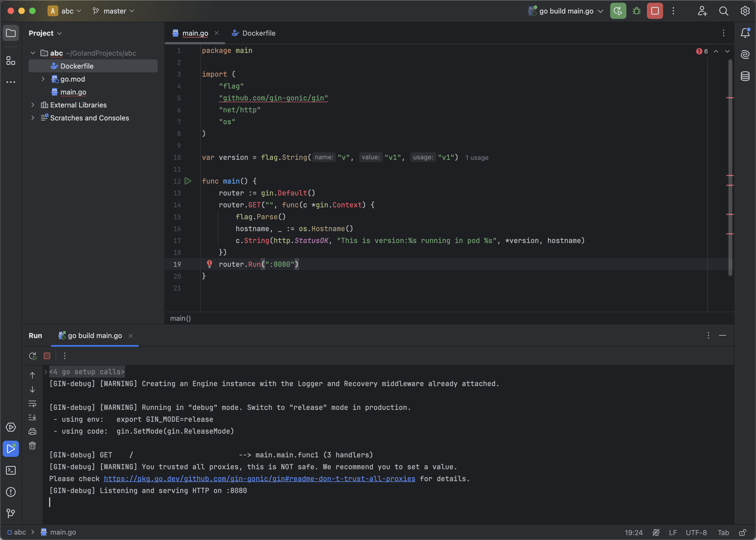The image size is (756, 540).
Task: Print the console output
Action: point(32,432)
